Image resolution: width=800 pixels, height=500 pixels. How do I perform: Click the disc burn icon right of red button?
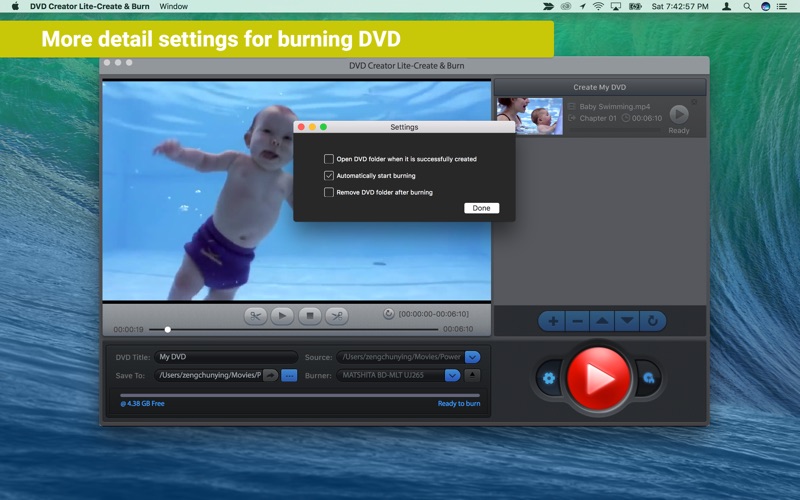point(648,378)
